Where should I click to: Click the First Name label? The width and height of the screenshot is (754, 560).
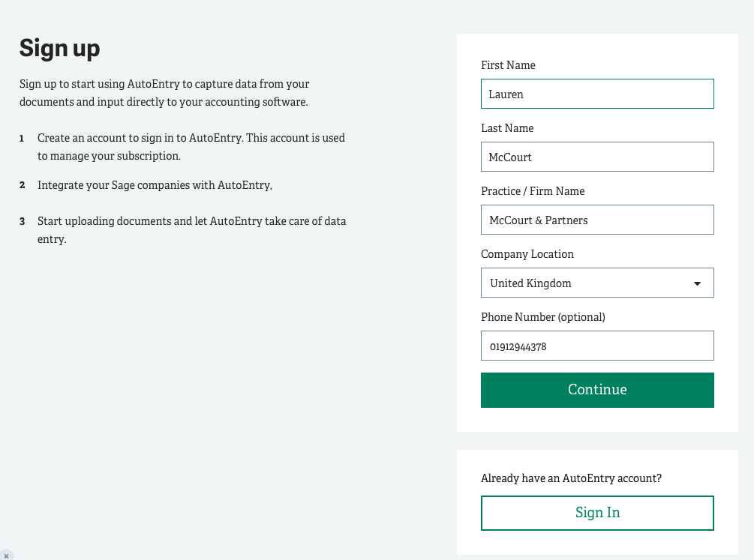coord(508,65)
